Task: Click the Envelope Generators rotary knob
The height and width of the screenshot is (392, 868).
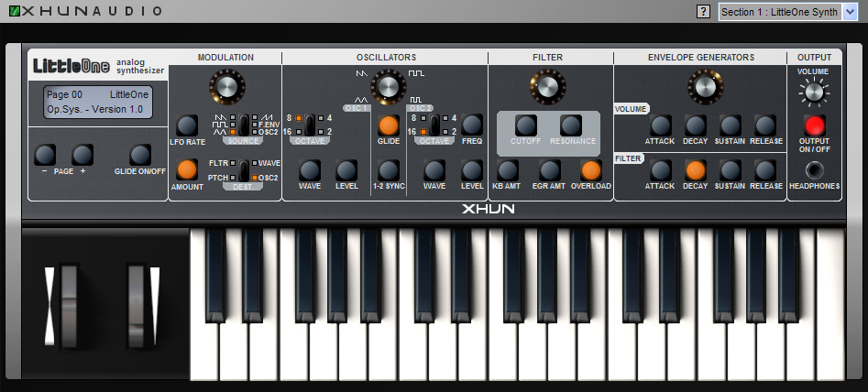Action: coord(705,87)
